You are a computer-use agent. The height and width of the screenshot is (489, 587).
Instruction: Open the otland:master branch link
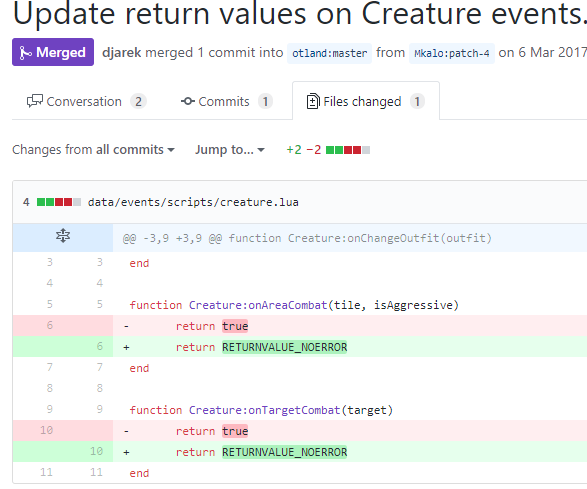point(329,53)
